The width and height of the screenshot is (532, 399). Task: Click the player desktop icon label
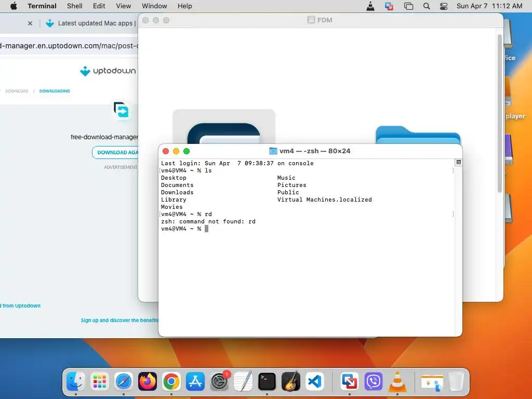[515, 116]
